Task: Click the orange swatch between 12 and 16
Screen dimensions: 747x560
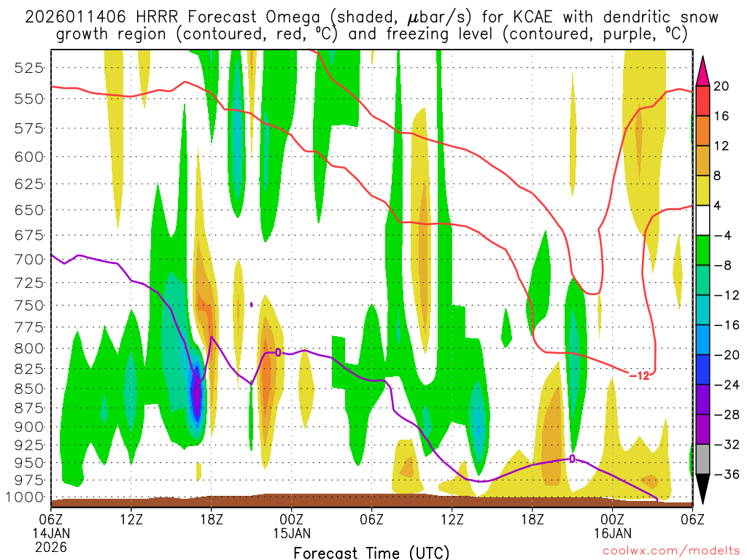Action: [703, 131]
